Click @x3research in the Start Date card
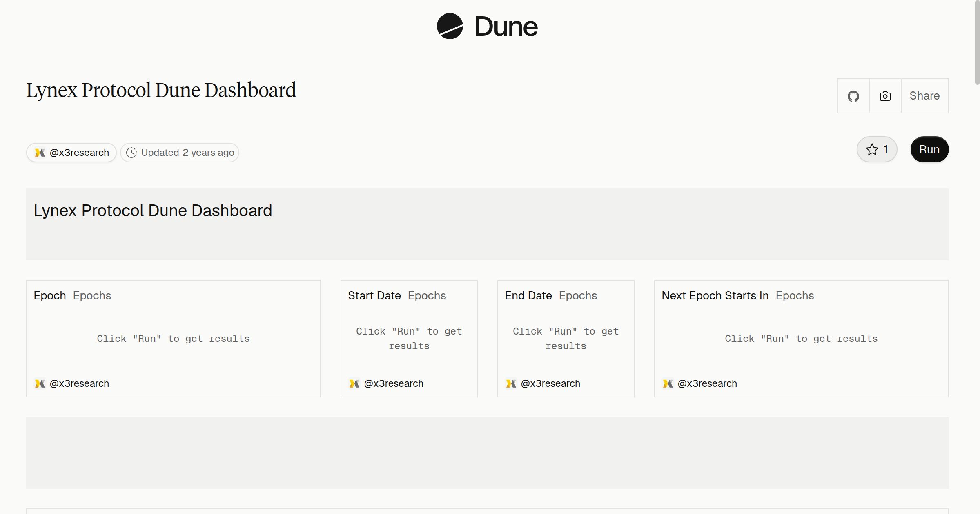This screenshot has height=514, width=980. (x=394, y=383)
